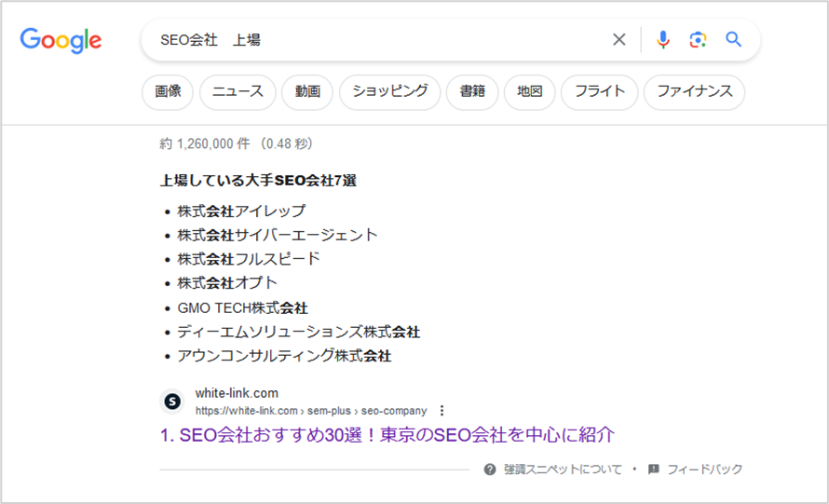Select the list item ディーエムソリューションズ株式会社
The image size is (829, 504).
tap(299, 333)
